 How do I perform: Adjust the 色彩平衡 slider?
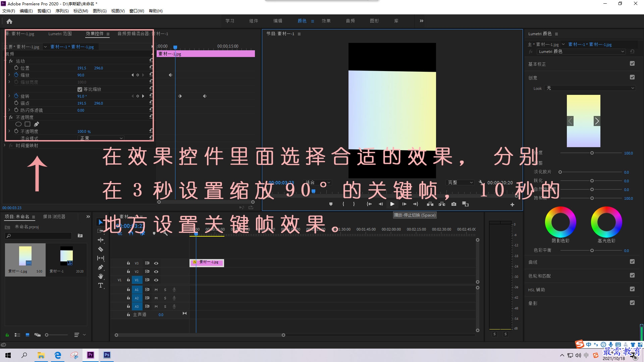pos(592,250)
